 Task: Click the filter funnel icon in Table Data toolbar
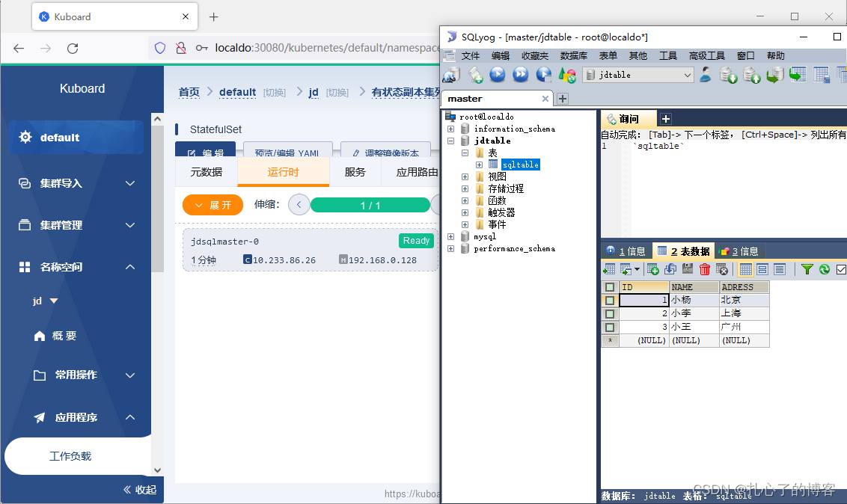pyautogui.click(x=807, y=268)
